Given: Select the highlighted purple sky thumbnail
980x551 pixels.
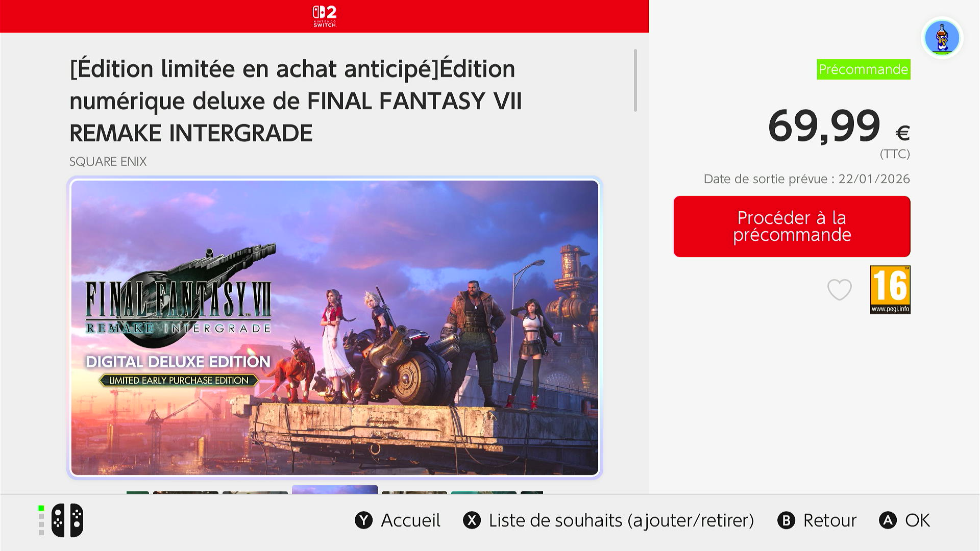Looking at the screenshot, I should 335,490.
